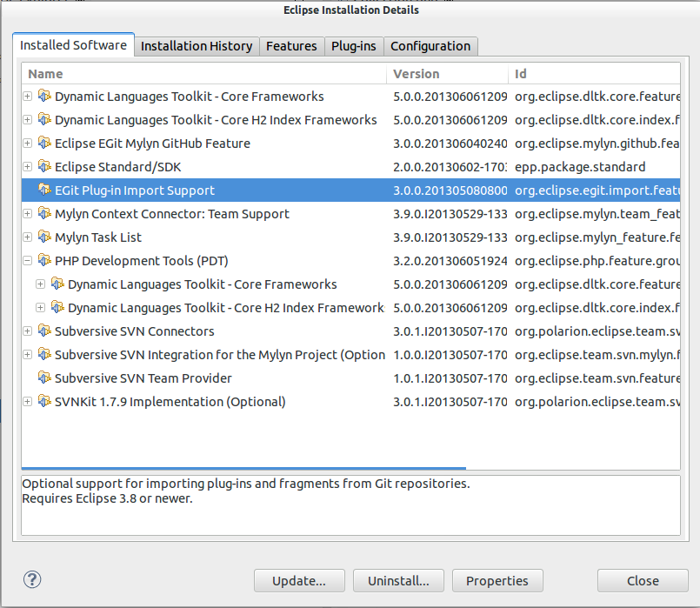Click feature icon of SVNKit 1.7.9 Implementation
700x608 pixels.
(x=44, y=401)
